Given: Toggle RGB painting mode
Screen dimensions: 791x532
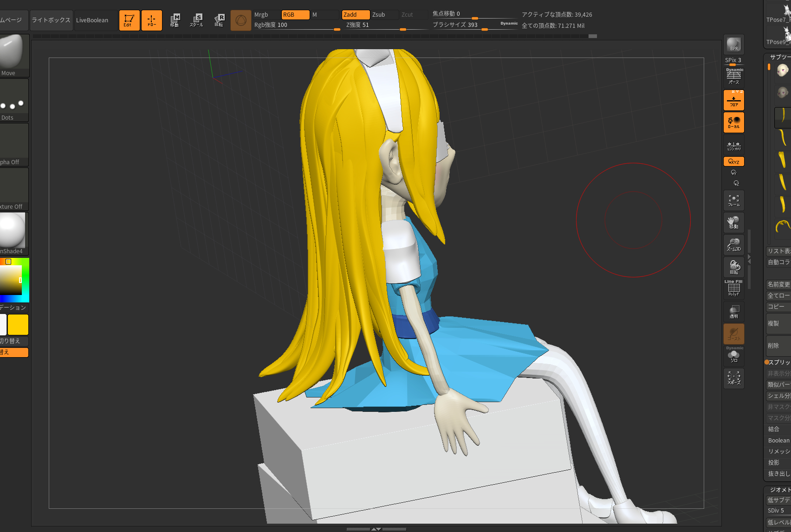Looking at the screenshot, I should pyautogui.click(x=295, y=15).
